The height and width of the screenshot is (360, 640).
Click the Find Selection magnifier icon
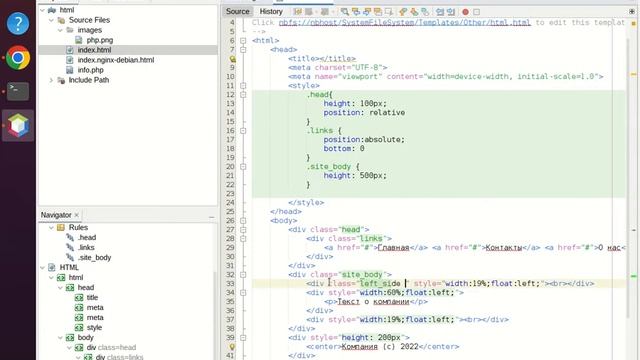click(x=345, y=12)
